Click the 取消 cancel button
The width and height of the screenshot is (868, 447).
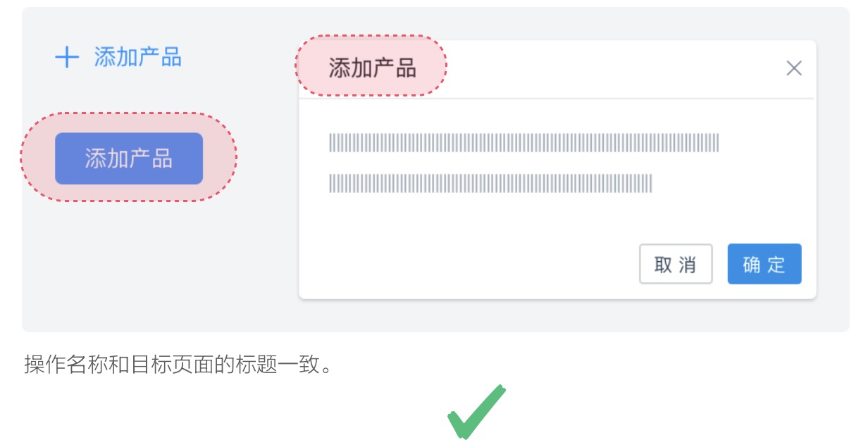click(x=676, y=263)
